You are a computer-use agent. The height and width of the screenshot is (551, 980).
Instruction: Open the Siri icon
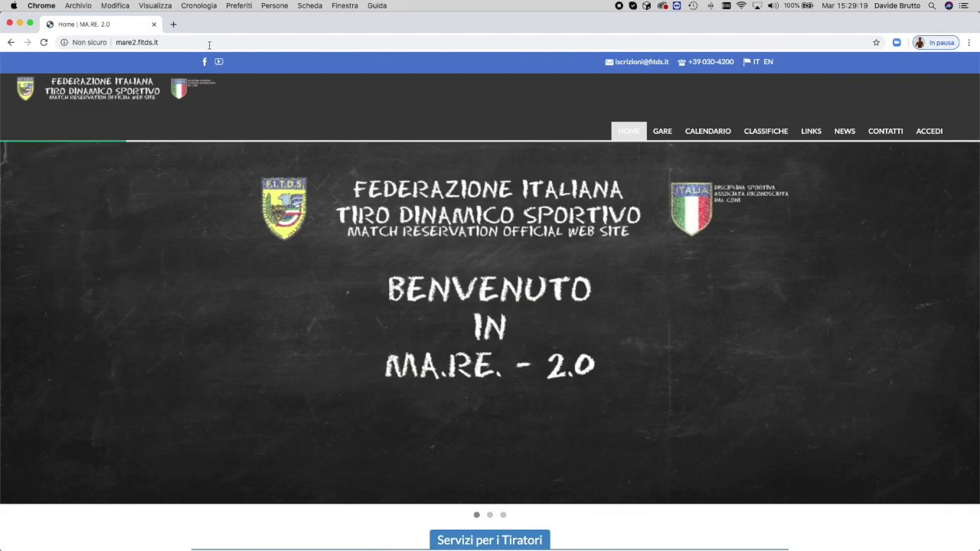[x=949, y=5]
